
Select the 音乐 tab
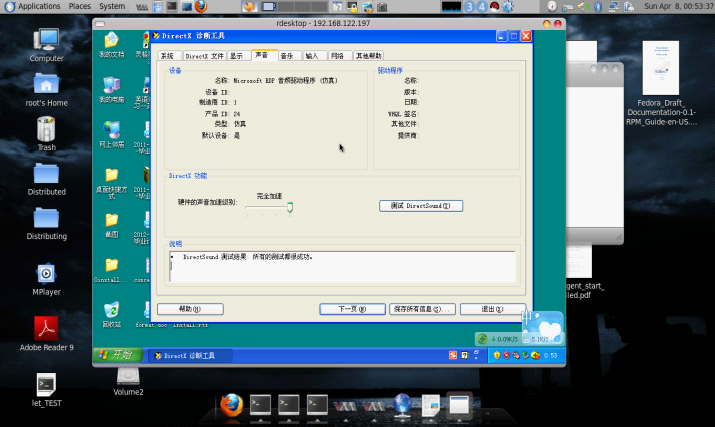(x=287, y=56)
